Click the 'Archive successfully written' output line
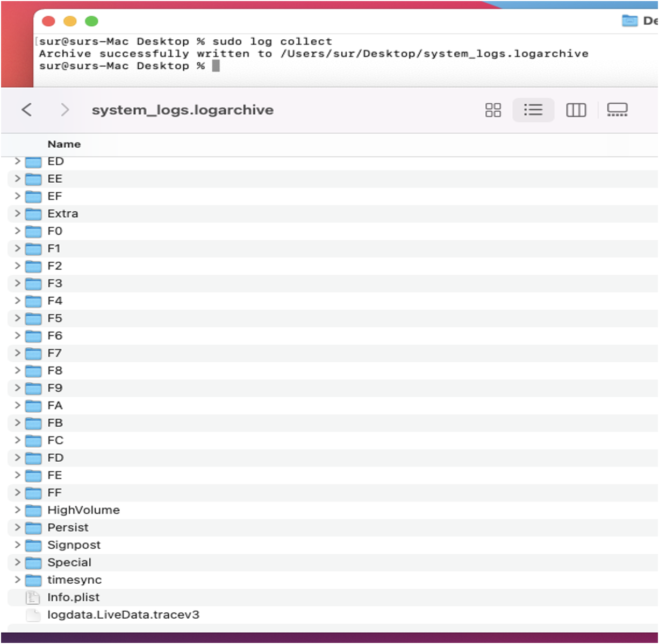This screenshot has width=659, height=644. click(x=313, y=54)
